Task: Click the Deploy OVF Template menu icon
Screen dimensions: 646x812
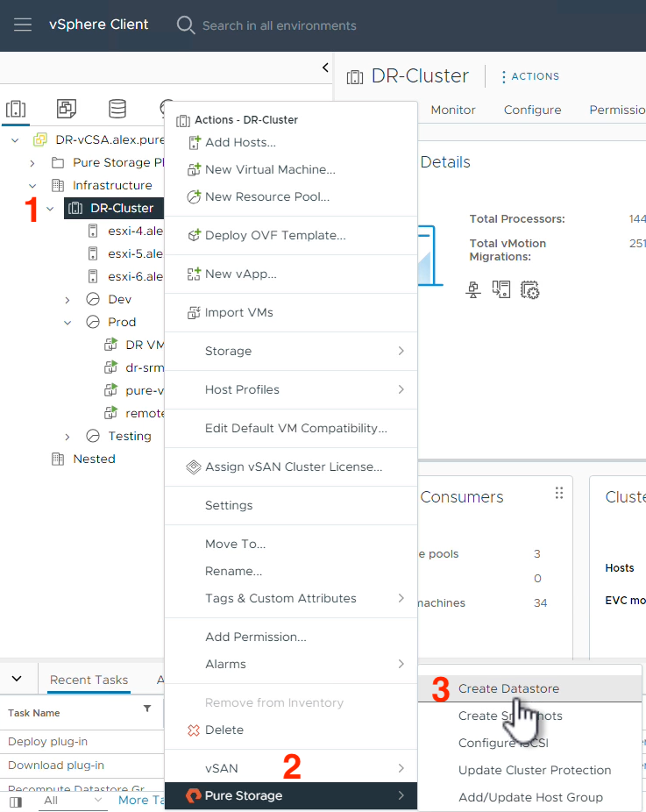Action: point(194,235)
